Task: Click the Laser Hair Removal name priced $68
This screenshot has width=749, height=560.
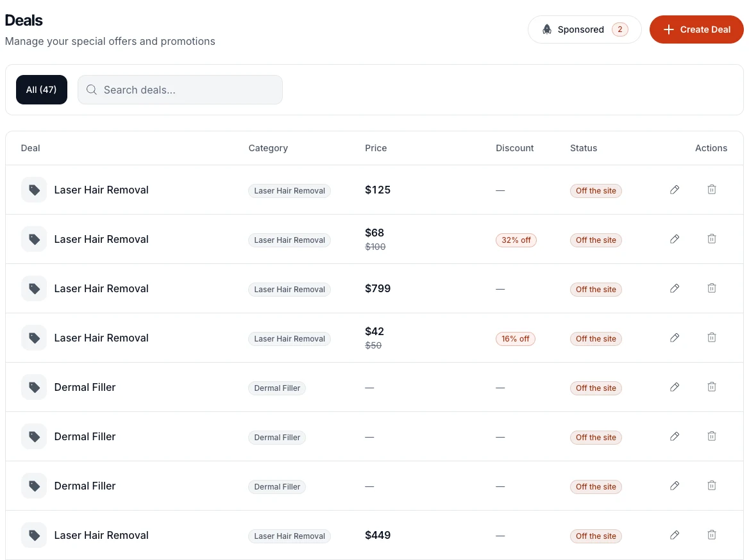Action: click(101, 239)
